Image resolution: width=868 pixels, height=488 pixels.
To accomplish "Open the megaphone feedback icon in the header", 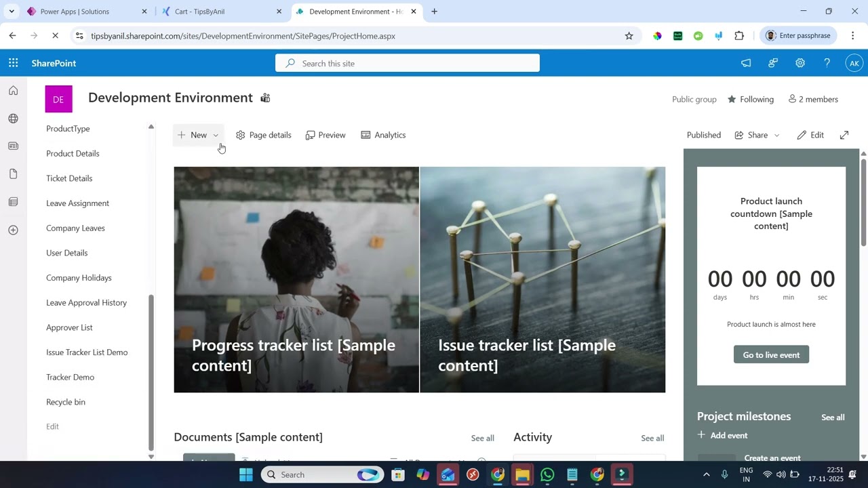I will click(x=746, y=63).
